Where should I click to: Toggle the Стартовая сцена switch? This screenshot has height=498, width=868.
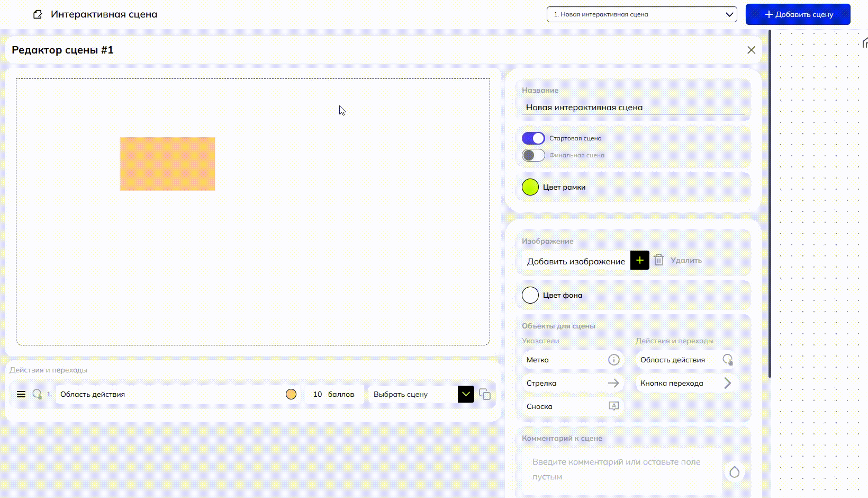(x=533, y=138)
